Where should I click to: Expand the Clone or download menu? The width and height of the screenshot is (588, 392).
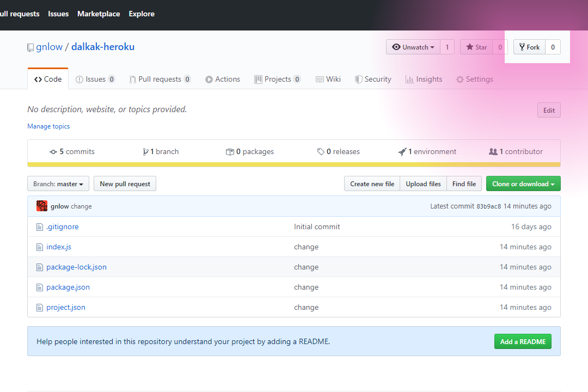(523, 184)
